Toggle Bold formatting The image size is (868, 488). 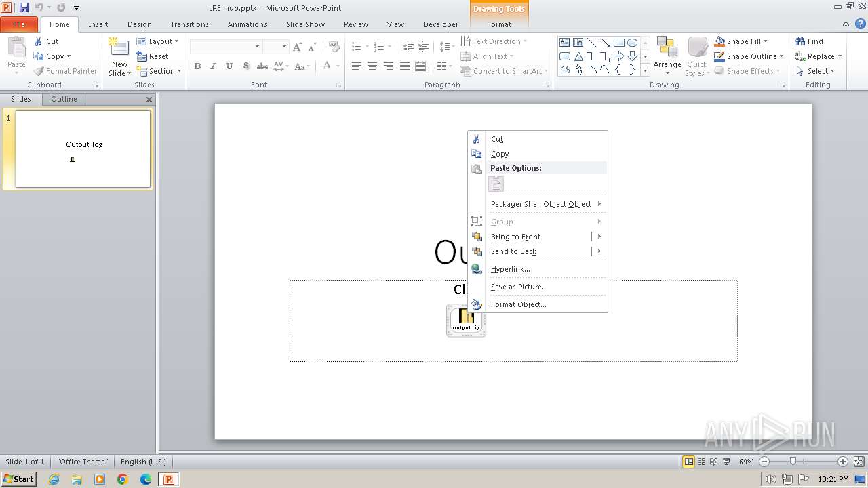coord(197,66)
